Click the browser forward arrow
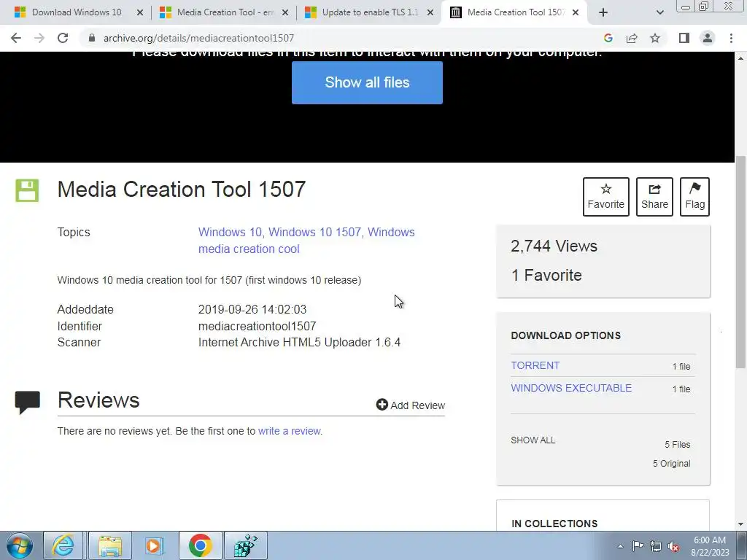Viewport: 747px width, 560px height. click(39, 38)
